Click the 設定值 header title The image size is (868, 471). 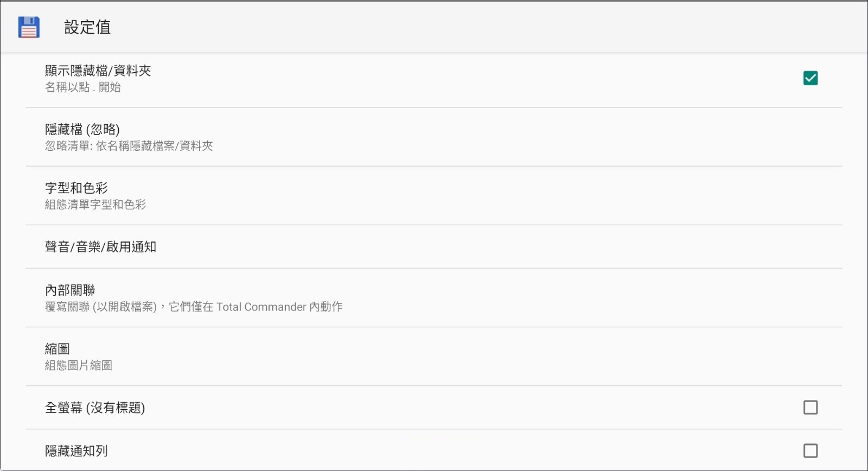pos(87,27)
